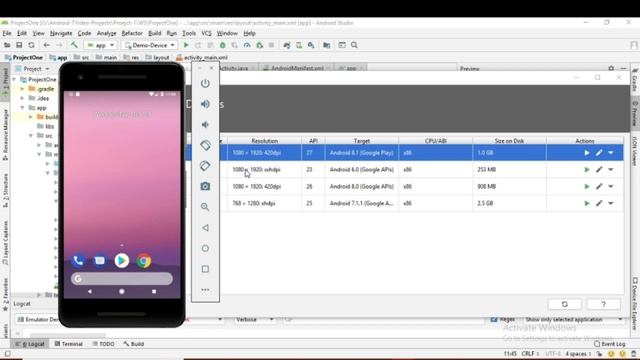Rotate emulator left
Viewport: 640px width, 360px height.
(205, 145)
